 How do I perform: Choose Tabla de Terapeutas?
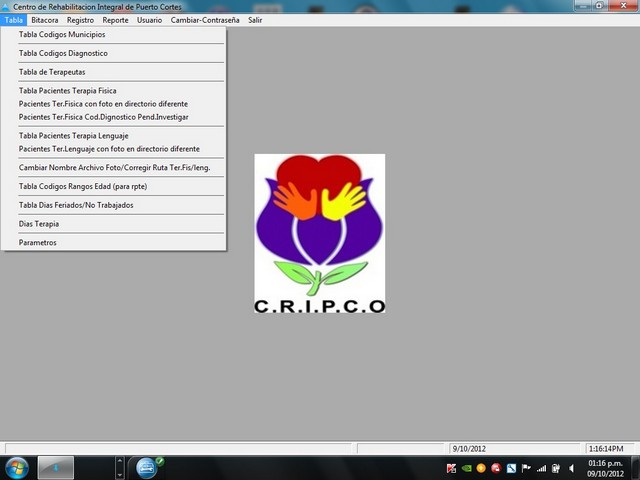(x=113, y=72)
